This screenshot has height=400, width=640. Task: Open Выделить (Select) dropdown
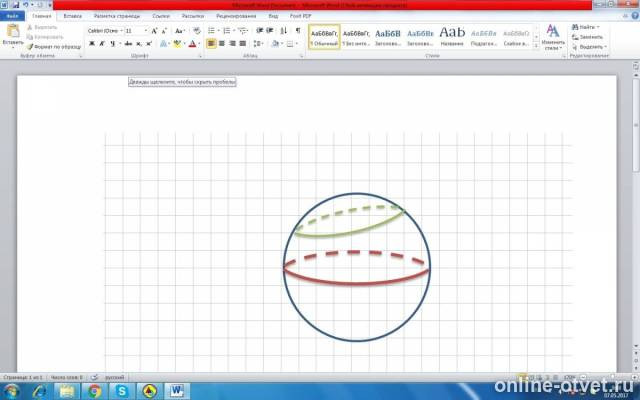tap(589, 47)
